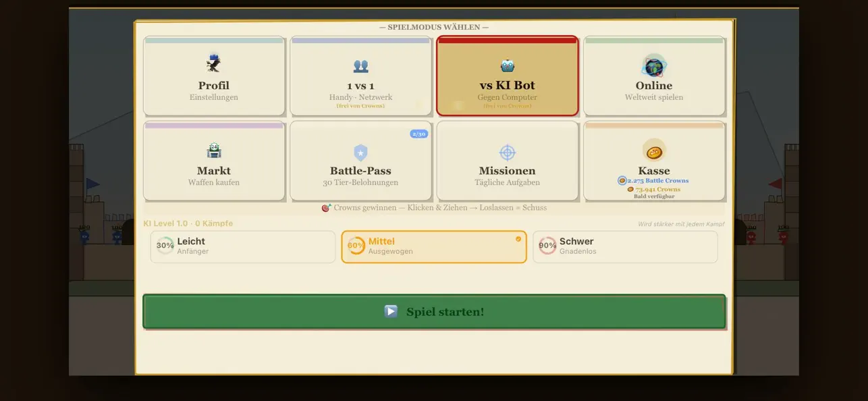
Task: Click the Handy · Netzwerk subtitle
Action: pos(361,97)
